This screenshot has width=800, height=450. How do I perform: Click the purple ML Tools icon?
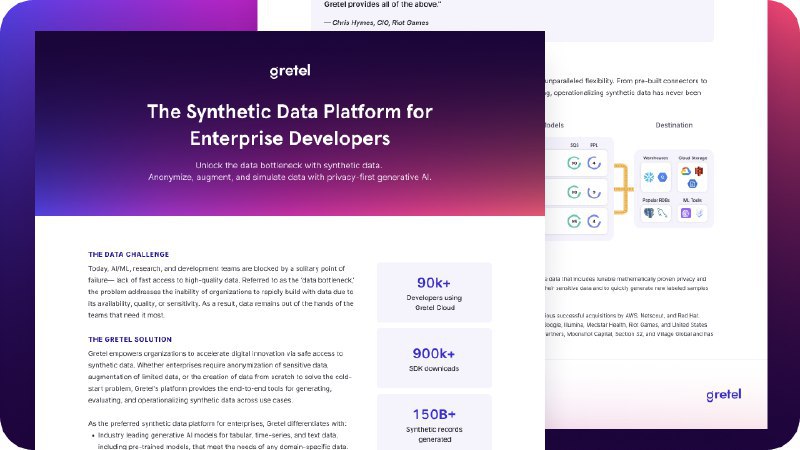[x=687, y=213]
